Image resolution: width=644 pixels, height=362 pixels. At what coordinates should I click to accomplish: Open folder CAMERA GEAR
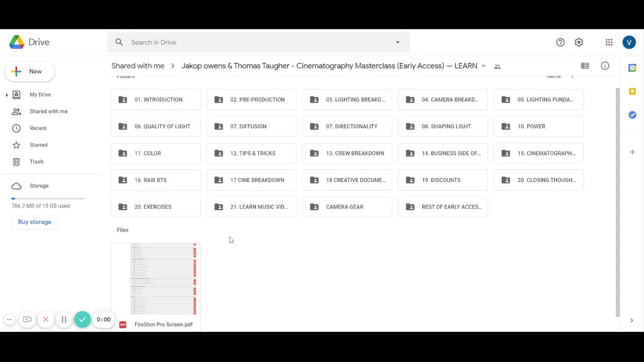click(x=347, y=207)
